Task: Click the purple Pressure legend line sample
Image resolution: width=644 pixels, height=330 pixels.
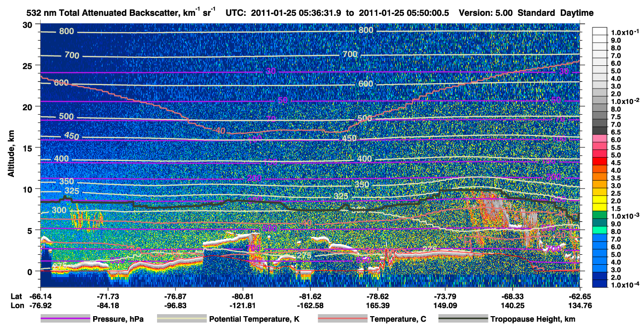Action: (65, 319)
